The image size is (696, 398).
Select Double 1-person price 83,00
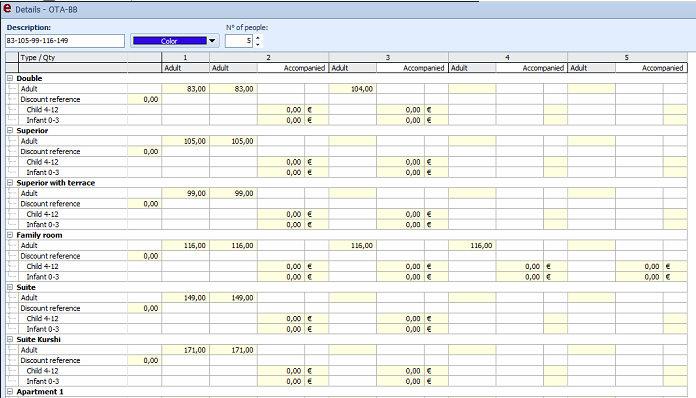pyautogui.click(x=185, y=89)
